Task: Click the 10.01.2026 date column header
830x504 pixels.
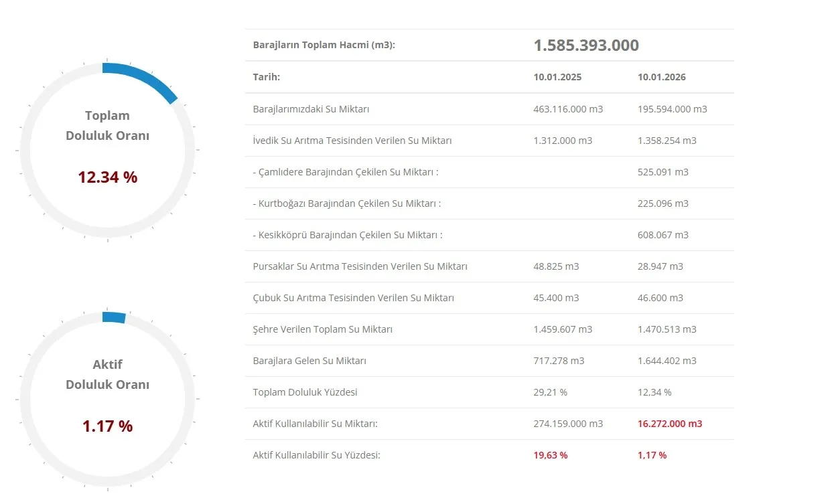Action: (661, 77)
